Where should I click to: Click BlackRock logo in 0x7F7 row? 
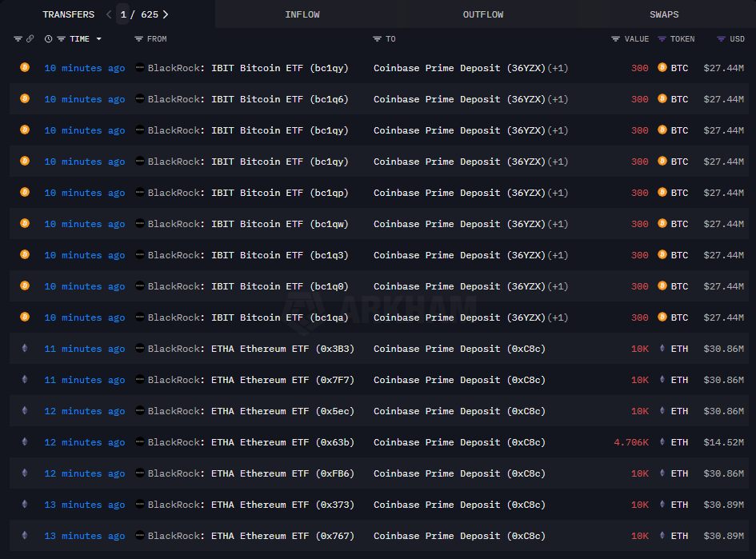140,379
